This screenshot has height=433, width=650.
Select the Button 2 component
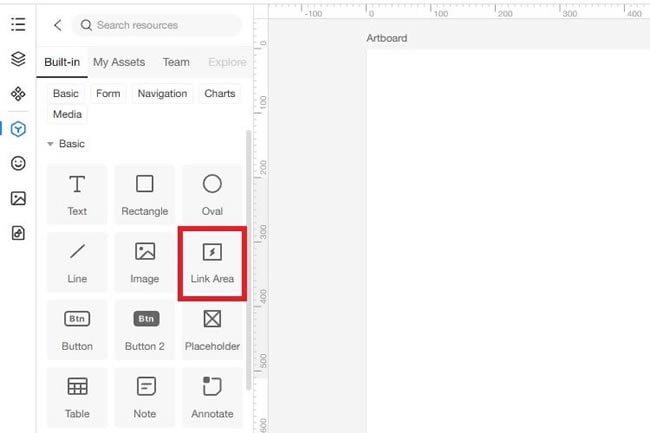coord(145,330)
